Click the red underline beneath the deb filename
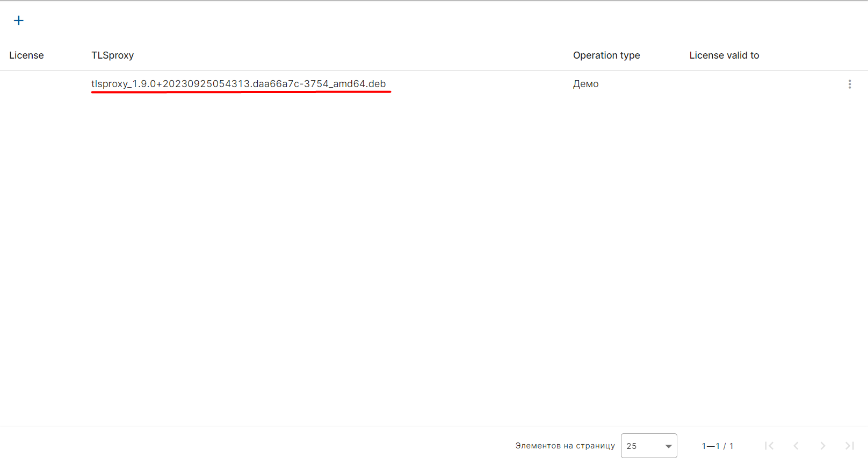The image size is (868, 464). [241, 92]
